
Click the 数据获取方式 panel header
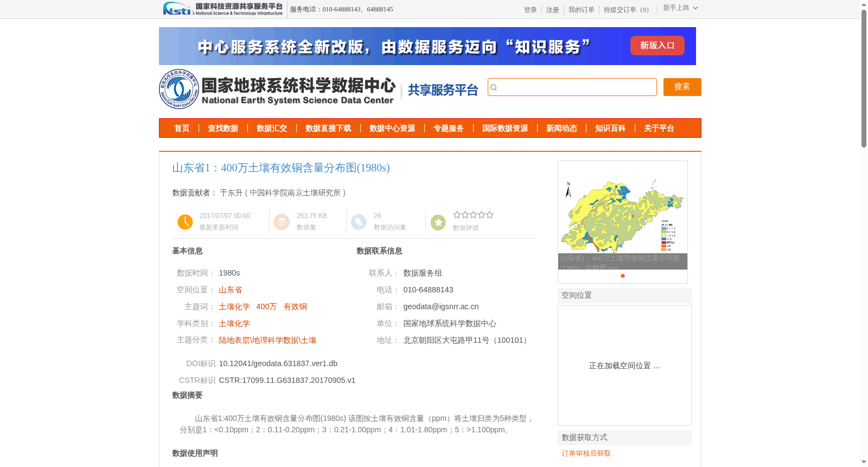[x=625, y=438]
